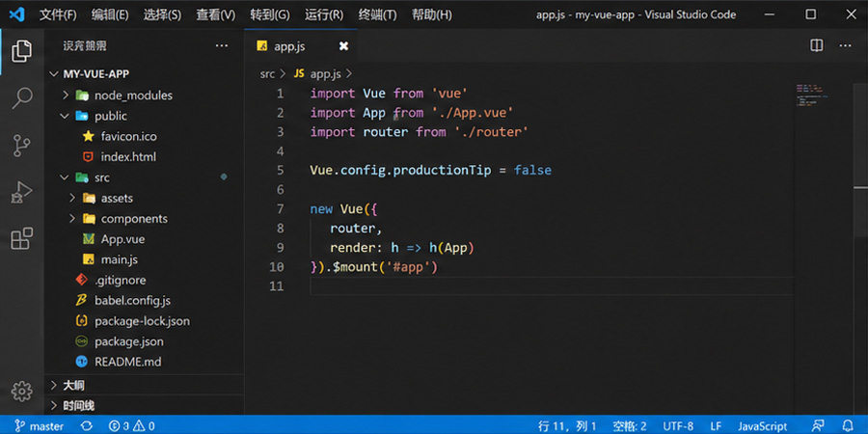Image resolution: width=868 pixels, height=434 pixels.
Task: Click the sync changes icon in status bar
Action: [87, 425]
